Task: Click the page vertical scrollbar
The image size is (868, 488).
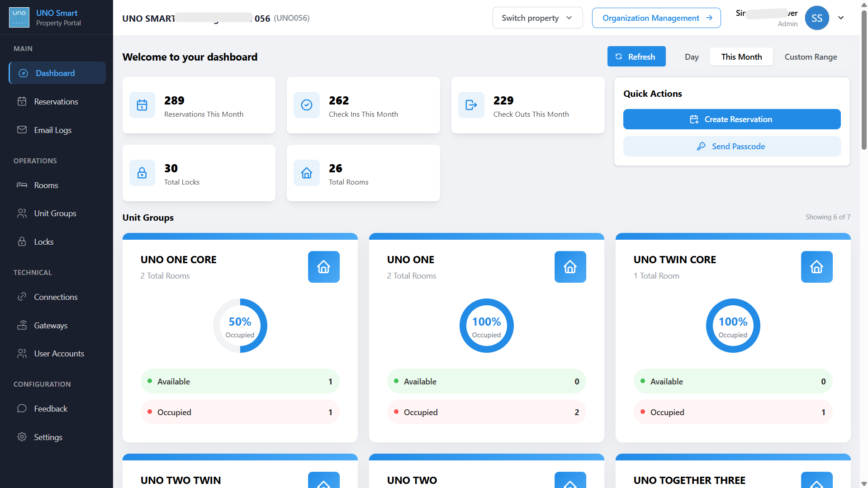Action: point(864,79)
